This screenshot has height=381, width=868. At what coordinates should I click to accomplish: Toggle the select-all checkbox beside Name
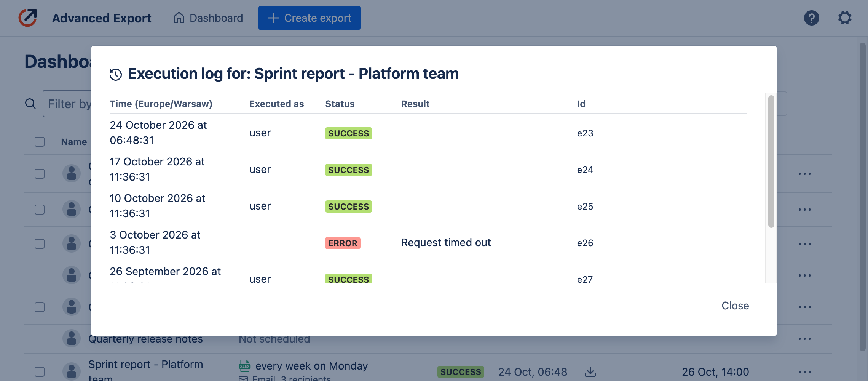(x=40, y=142)
